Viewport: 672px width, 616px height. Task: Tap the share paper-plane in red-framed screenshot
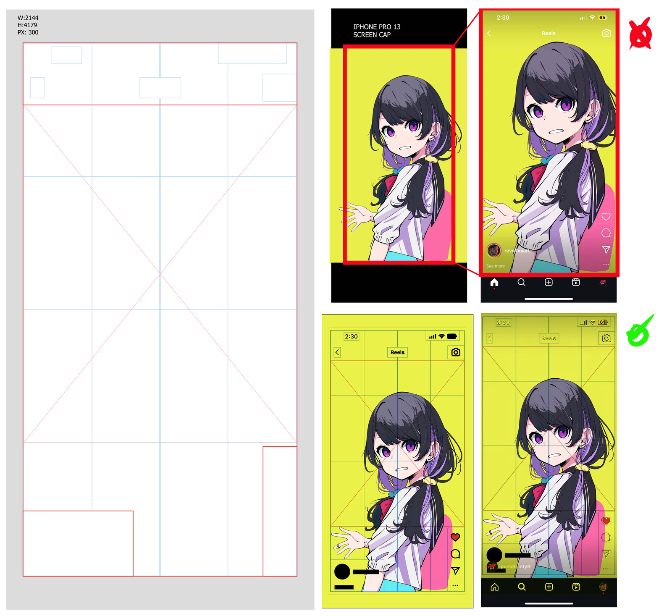click(606, 249)
